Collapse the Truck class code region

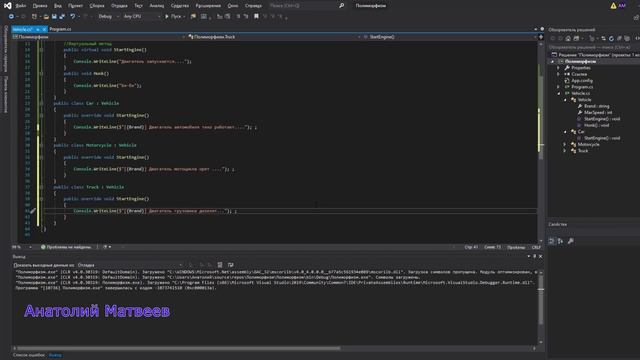coord(42,187)
